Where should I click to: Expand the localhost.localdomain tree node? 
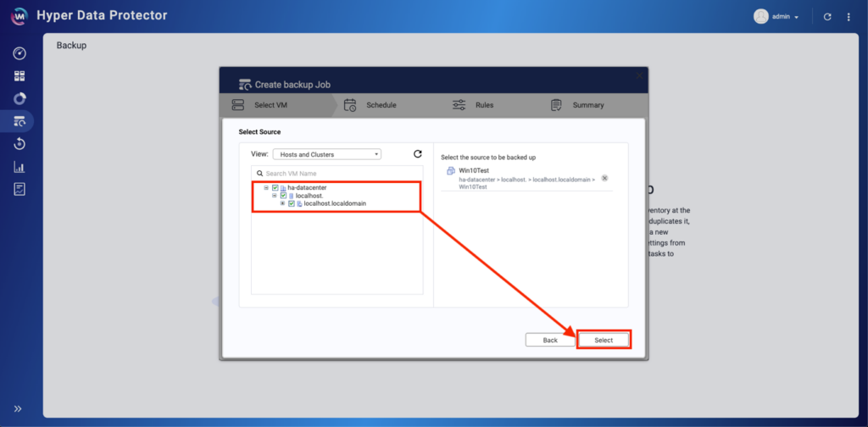click(282, 203)
